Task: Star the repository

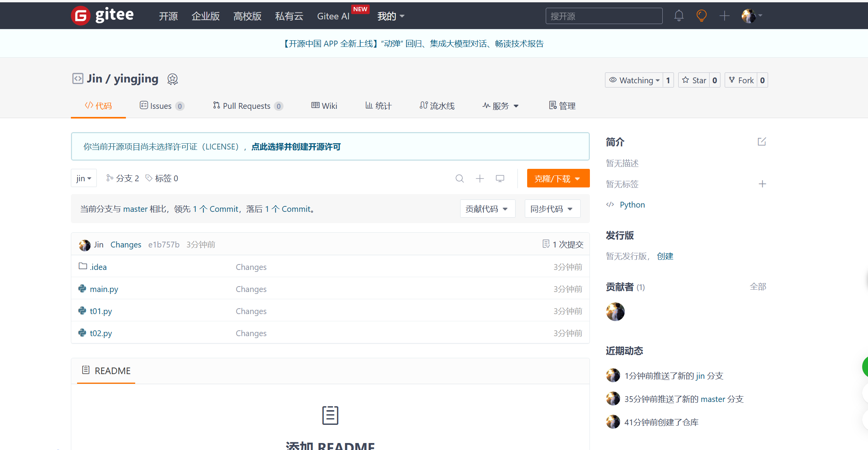Action: tap(694, 80)
